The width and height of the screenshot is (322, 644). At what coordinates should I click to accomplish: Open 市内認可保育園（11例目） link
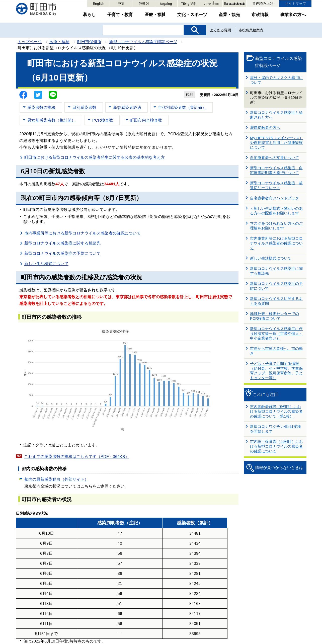(276, 446)
